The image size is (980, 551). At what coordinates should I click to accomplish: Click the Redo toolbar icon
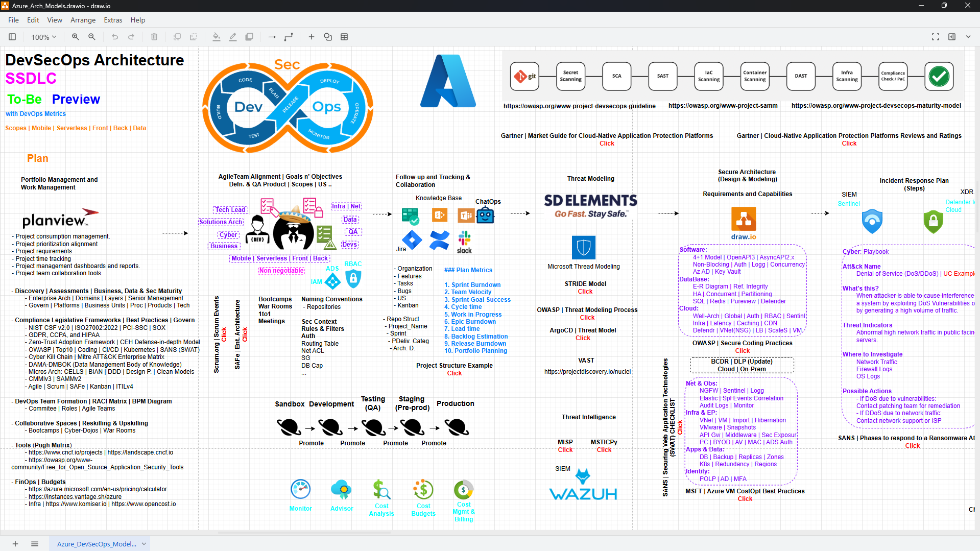pyautogui.click(x=131, y=37)
